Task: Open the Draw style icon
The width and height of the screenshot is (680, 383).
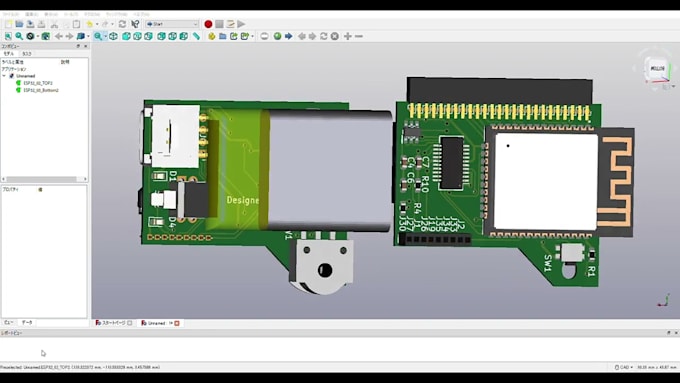Action: point(30,36)
